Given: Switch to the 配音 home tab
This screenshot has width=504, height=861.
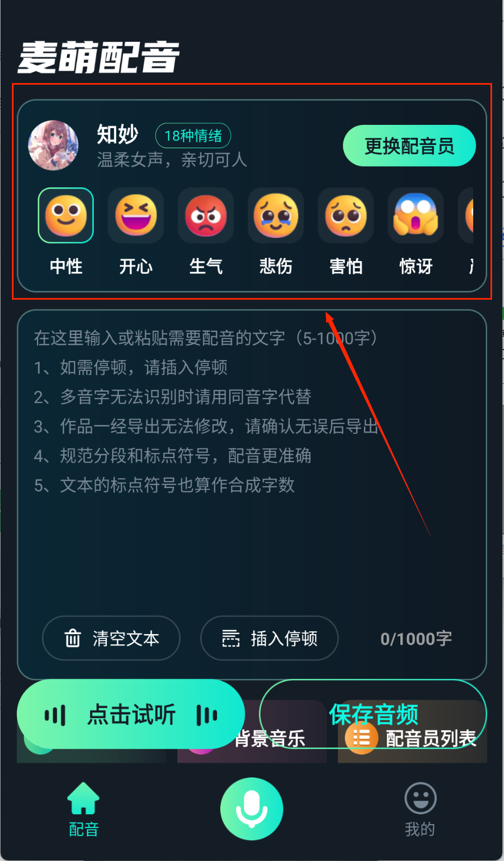Looking at the screenshot, I should (x=84, y=809).
